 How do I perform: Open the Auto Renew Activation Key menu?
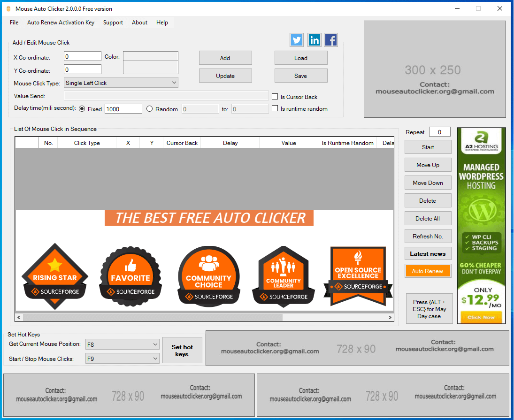pyautogui.click(x=61, y=22)
